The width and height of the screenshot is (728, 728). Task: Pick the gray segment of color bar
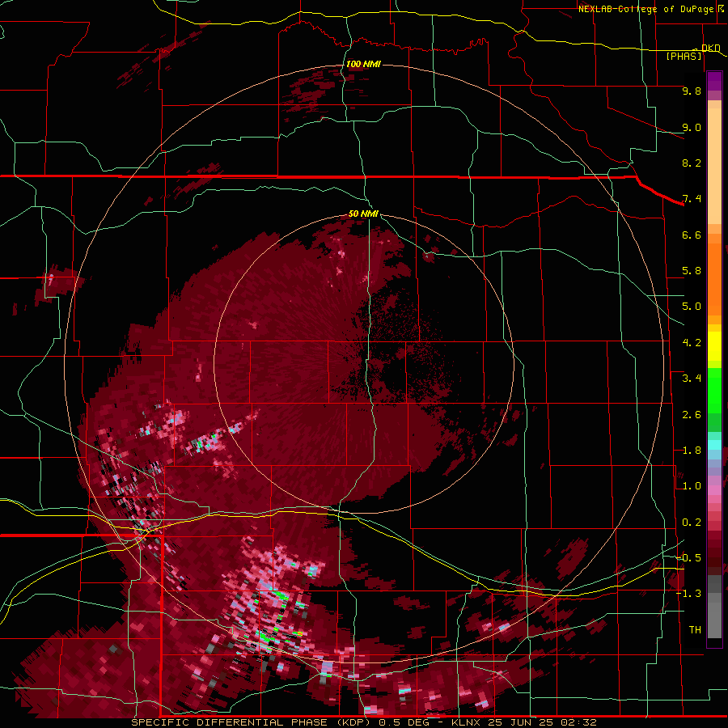coord(714,607)
